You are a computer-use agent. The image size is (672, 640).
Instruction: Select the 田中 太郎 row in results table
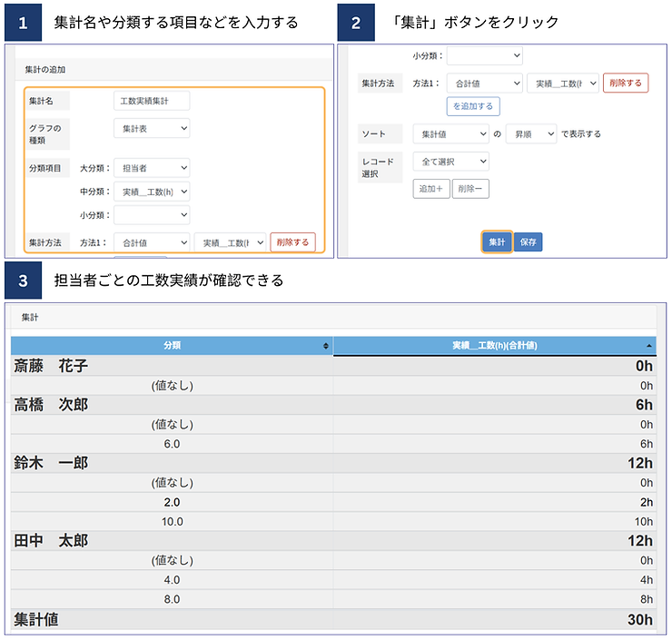click(x=332, y=540)
